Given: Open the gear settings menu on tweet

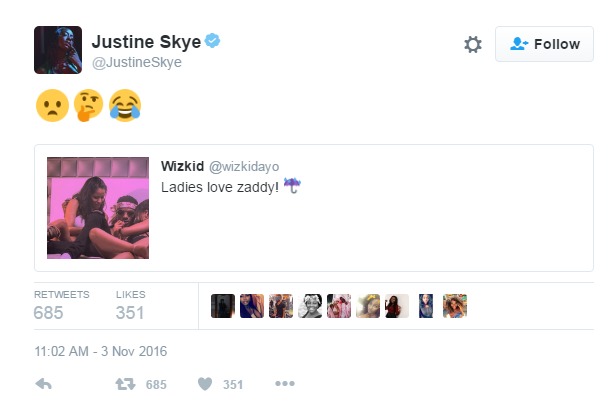Looking at the screenshot, I should point(473,45).
